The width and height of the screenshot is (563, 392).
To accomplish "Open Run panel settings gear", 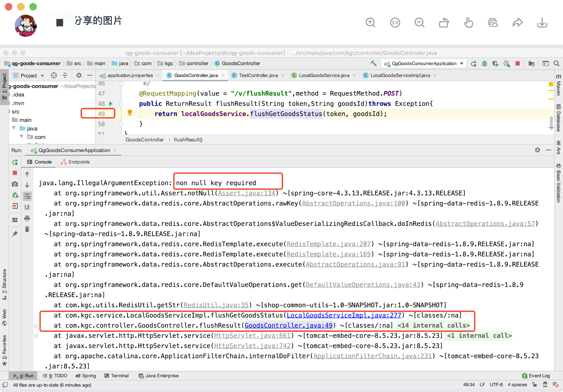I will point(538,150).
